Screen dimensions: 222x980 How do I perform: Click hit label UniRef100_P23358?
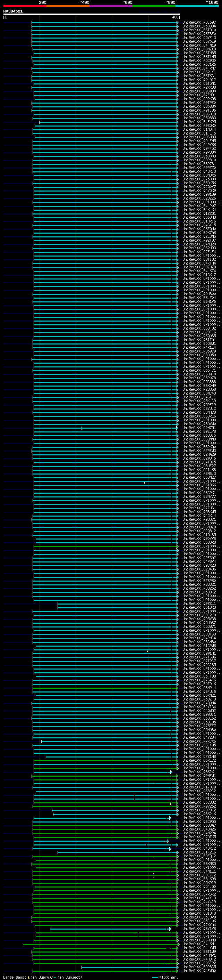pos(199,390)
